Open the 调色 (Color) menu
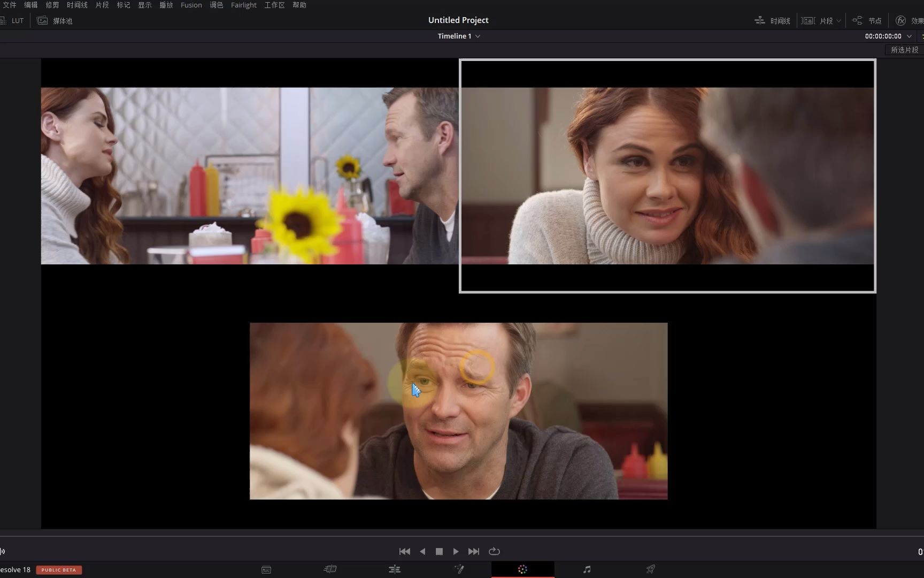 [217, 5]
